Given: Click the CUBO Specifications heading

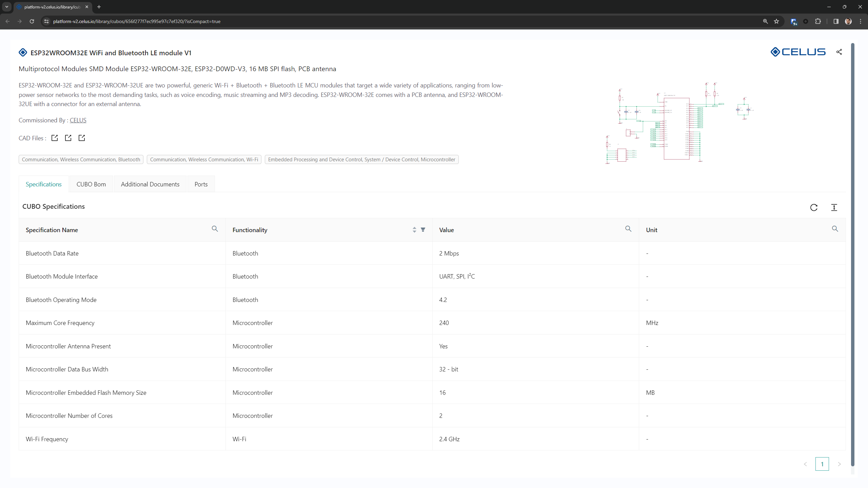Looking at the screenshot, I should click(x=54, y=206).
